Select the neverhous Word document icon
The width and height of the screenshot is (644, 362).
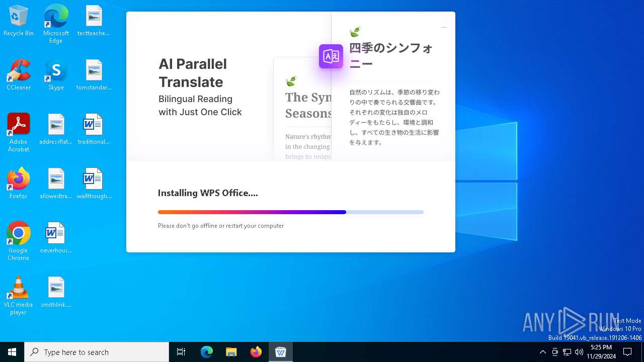[x=56, y=238]
